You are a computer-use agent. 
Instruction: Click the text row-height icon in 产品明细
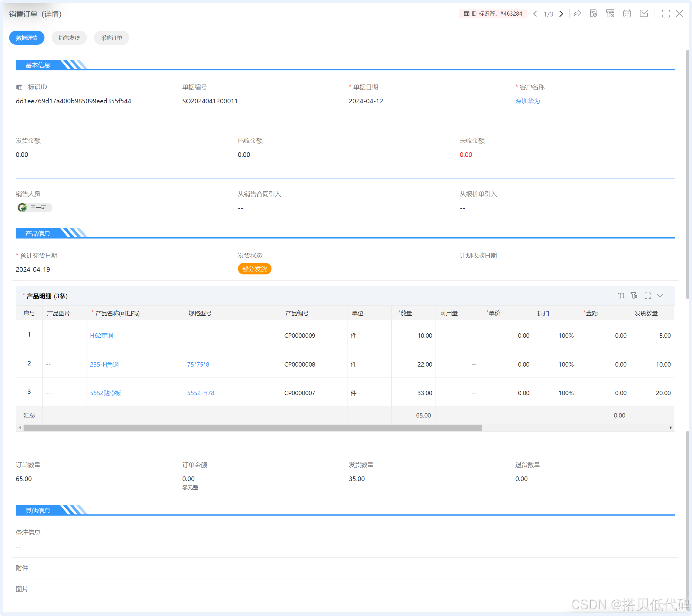621,296
